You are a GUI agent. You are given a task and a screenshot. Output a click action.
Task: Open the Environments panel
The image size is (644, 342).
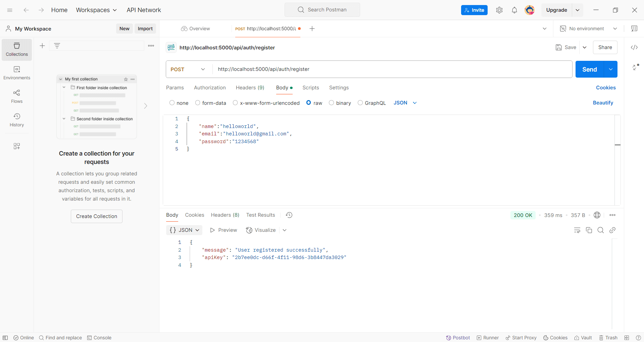[16, 73]
